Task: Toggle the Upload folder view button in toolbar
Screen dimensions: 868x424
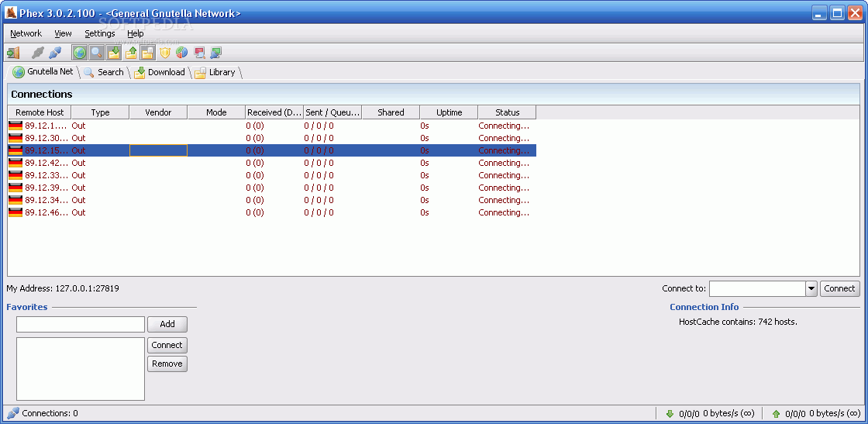Action: coord(131,53)
